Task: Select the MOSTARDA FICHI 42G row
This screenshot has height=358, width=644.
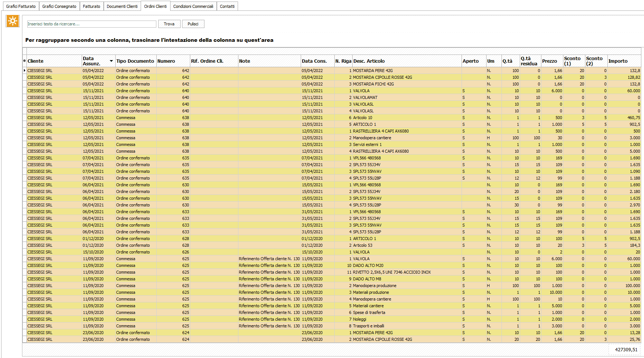Action: point(332,84)
